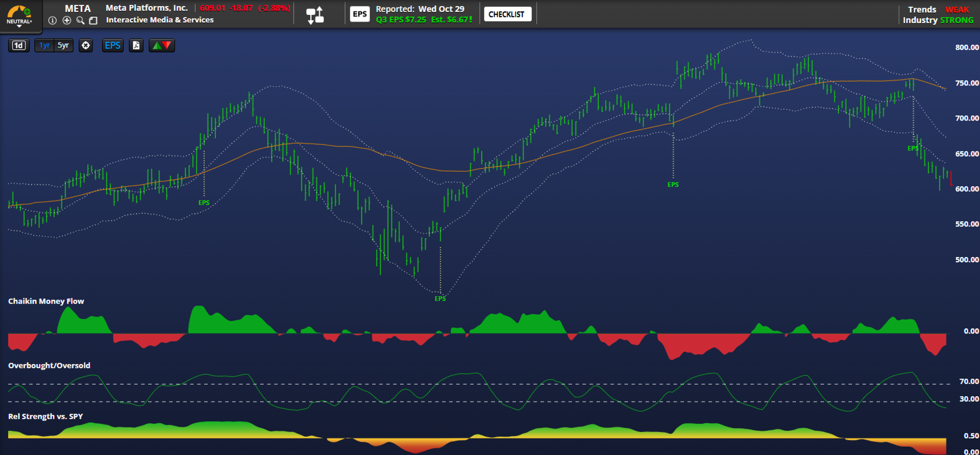The height and width of the screenshot is (455, 980).
Task: Toggle the green/red up-down arrows button
Action: tap(161, 45)
